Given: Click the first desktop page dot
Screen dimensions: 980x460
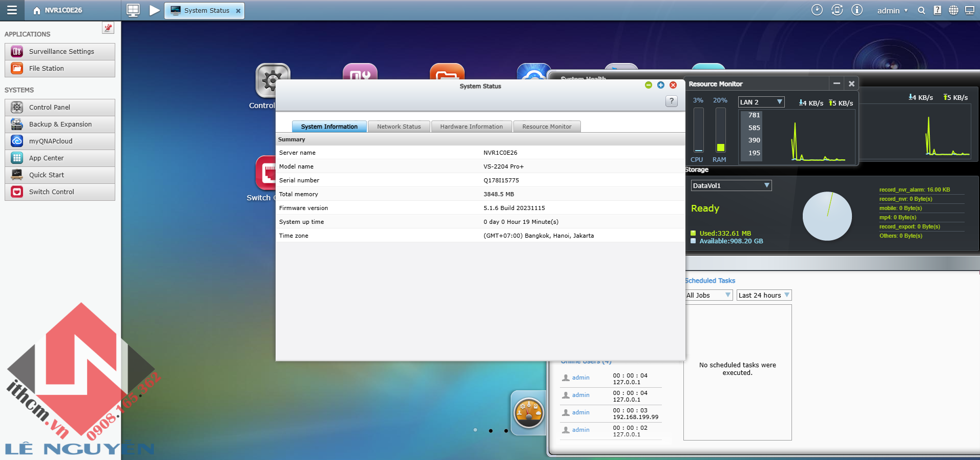Looking at the screenshot, I should point(475,430).
